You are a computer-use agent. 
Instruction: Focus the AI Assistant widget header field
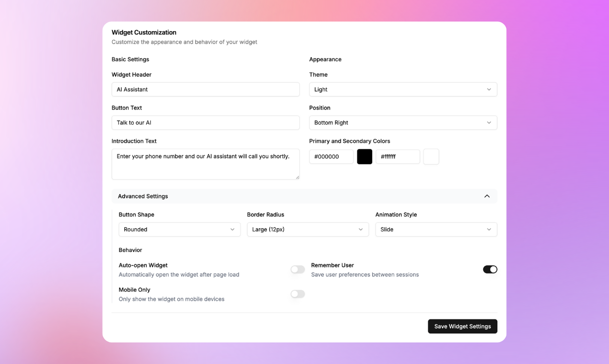pos(205,90)
